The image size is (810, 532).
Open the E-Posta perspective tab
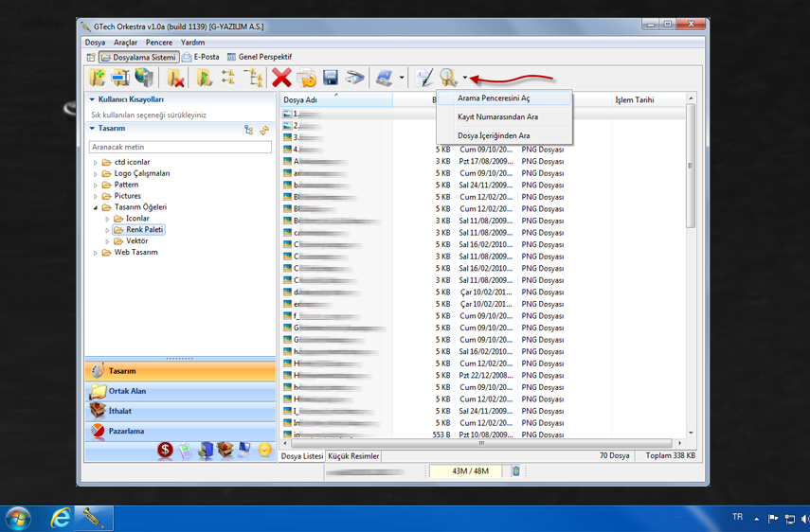[x=201, y=57]
